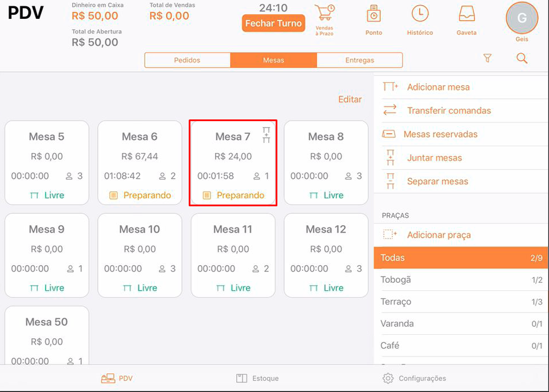This screenshot has height=392, width=549.
Task: Click Dinheiro em Caixa R$ 50,00 value
Action: [95, 16]
